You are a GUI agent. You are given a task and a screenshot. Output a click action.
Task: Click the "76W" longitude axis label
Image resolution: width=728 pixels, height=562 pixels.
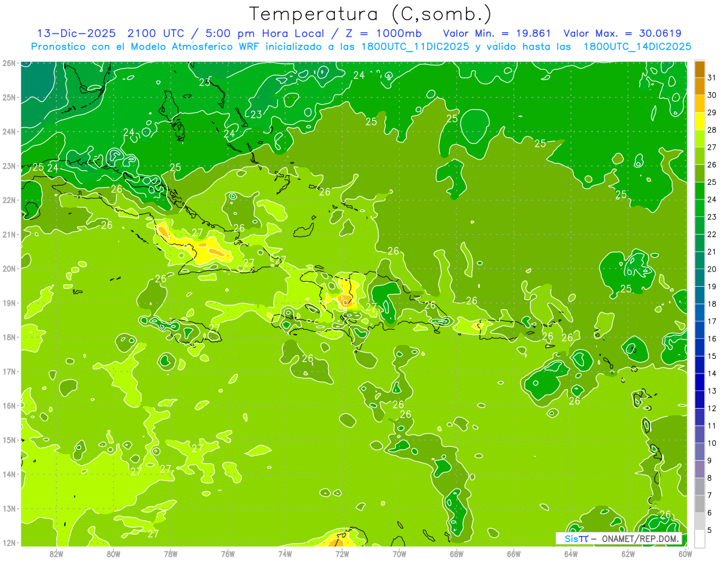pos(227,554)
